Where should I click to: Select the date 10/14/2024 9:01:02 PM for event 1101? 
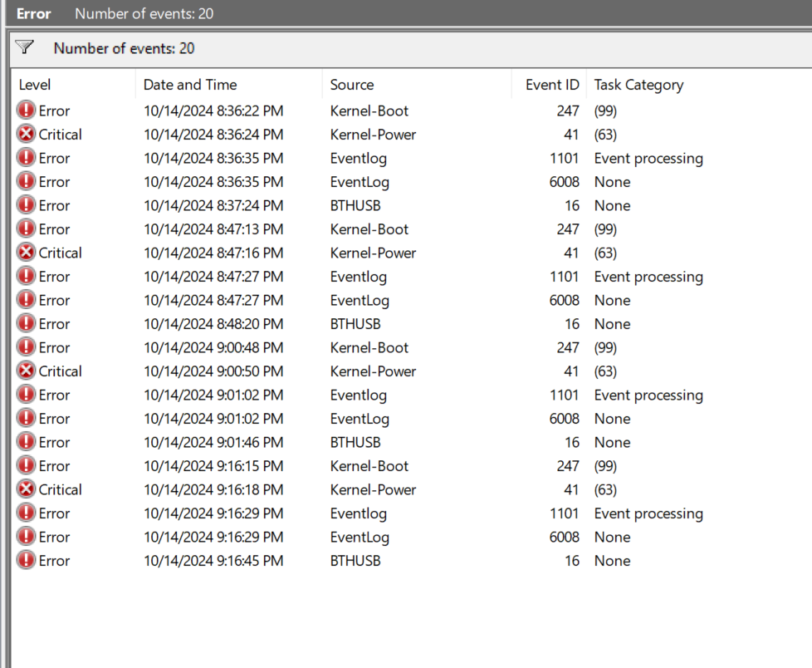(213, 395)
